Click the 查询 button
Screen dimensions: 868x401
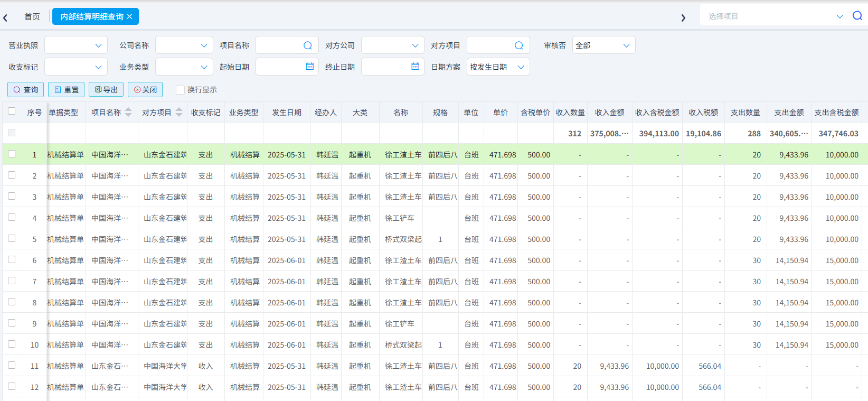[26, 89]
